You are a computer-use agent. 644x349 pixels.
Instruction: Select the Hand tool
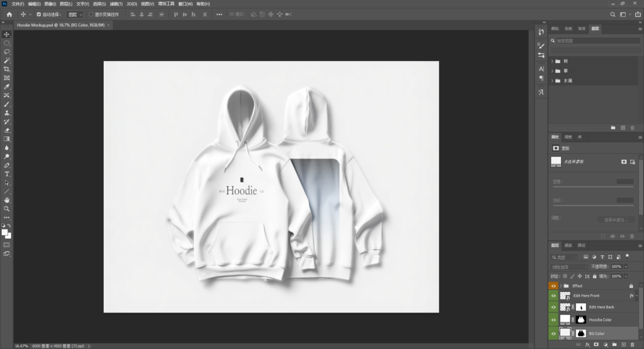click(6, 200)
